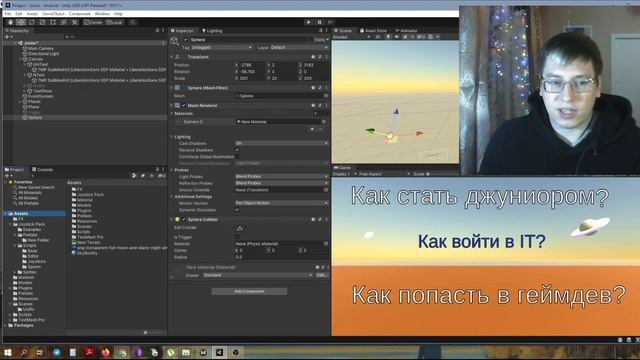This screenshot has height=360, width=640.
Task: Adjust the Project icon size slider
Action: point(153,332)
